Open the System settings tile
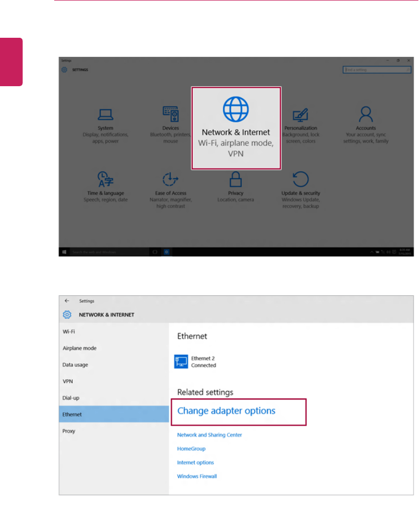Screen dimensions: 420x507 105,126
